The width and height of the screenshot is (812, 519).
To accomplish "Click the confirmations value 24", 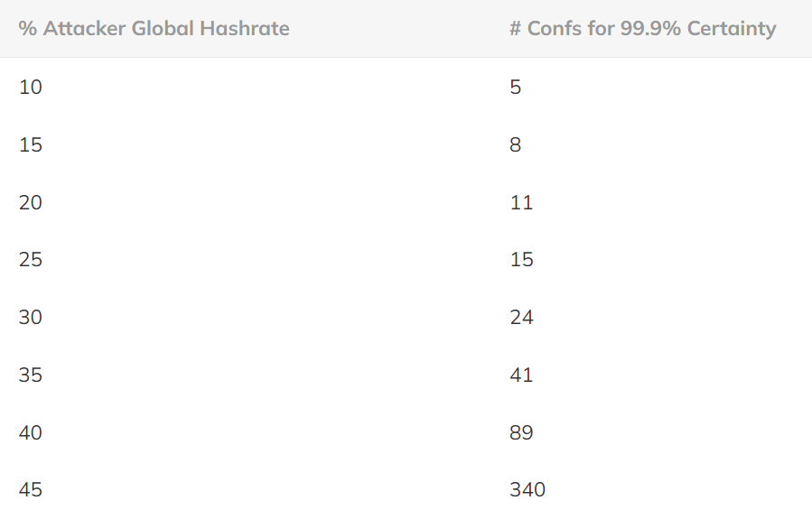I will click(x=521, y=318).
